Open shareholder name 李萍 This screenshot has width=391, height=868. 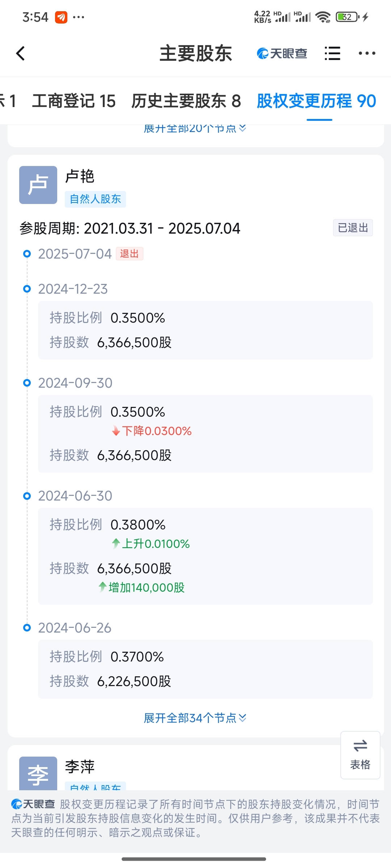[80, 767]
